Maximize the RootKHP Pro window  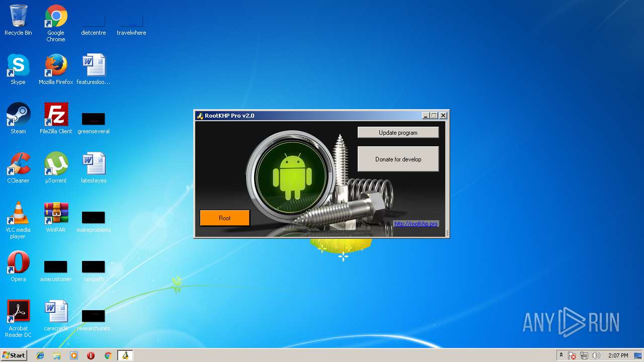[x=434, y=116]
